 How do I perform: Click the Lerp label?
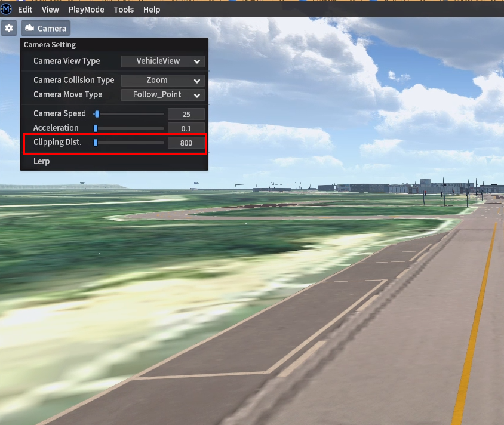tap(41, 161)
